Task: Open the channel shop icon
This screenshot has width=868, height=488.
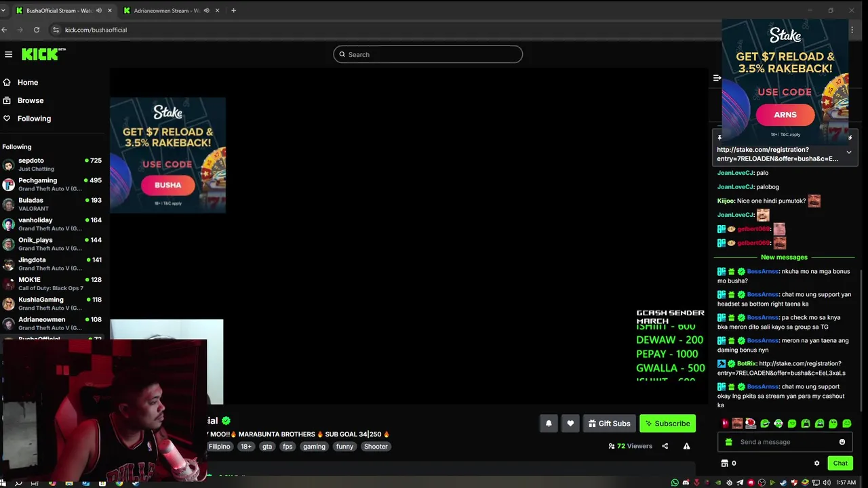Action: [724, 463]
